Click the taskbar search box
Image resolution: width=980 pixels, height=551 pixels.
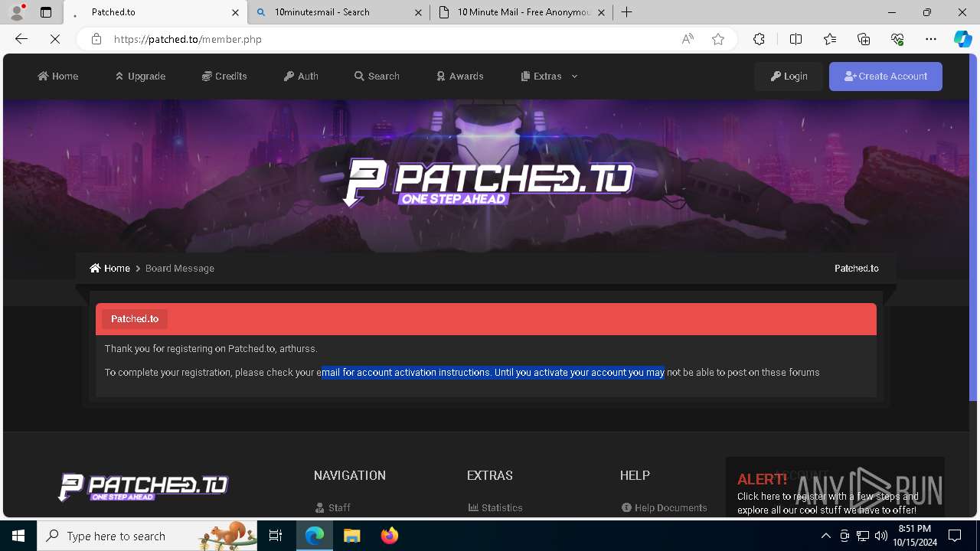point(148,536)
